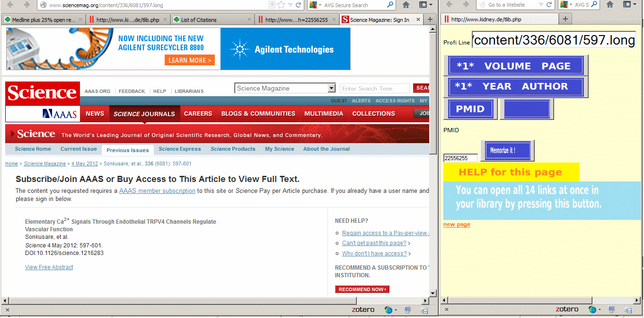The image size is (644, 318).
Task: Click the PMID number input field
Action: (x=460, y=158)
